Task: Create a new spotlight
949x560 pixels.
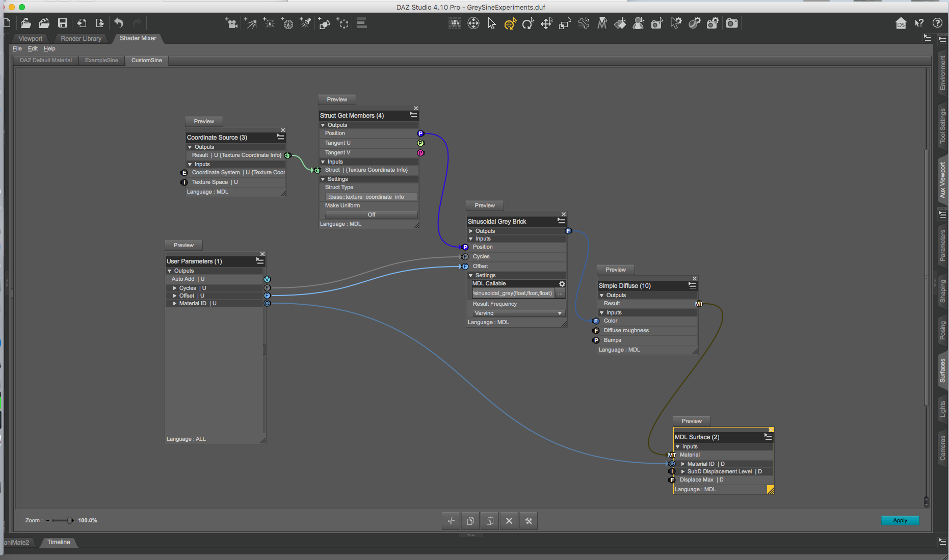Action: click(x=306, y=23)
